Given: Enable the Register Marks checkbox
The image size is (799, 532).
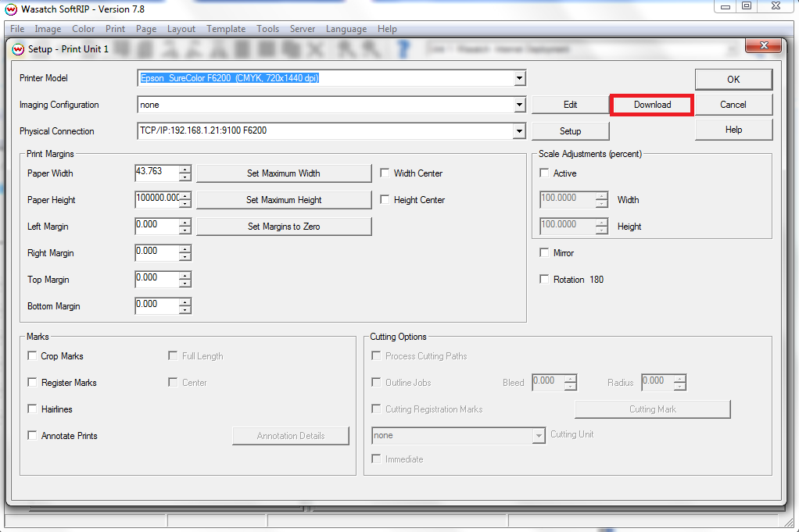Looking at the screenshot, I should tap(32, 382).
